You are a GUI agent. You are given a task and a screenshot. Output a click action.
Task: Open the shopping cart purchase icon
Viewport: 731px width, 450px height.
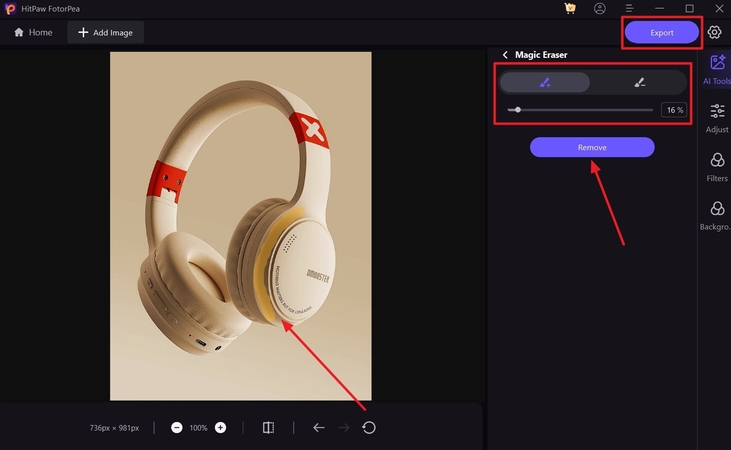pos(570,8)
